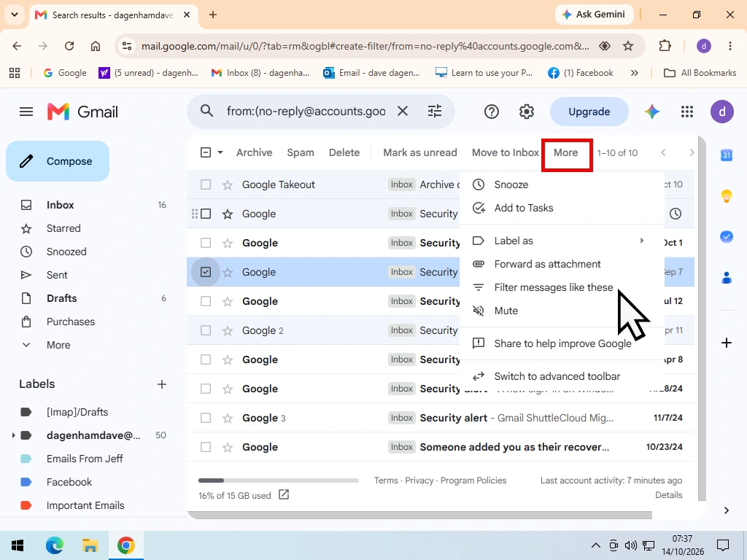Open Chrome tab search dropdown
Screen dimensions: 747x560
coord(15,15)
